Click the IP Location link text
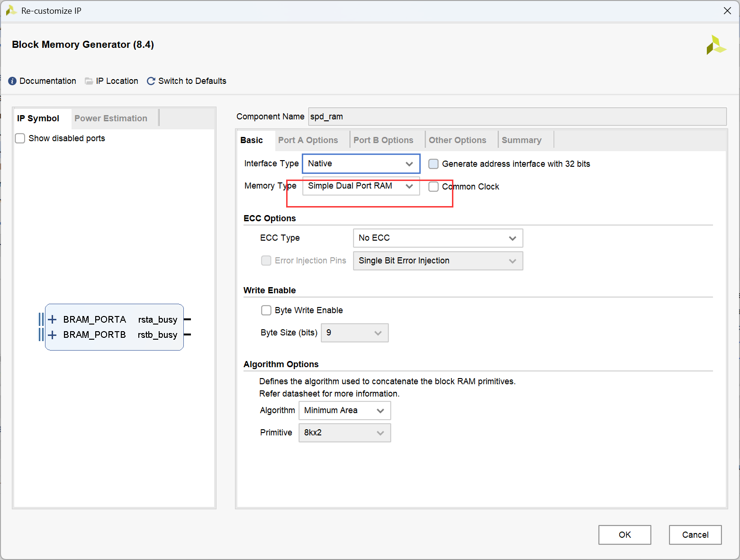The width and height of the screenshot is (740, 560). click(x=117, y=81)
